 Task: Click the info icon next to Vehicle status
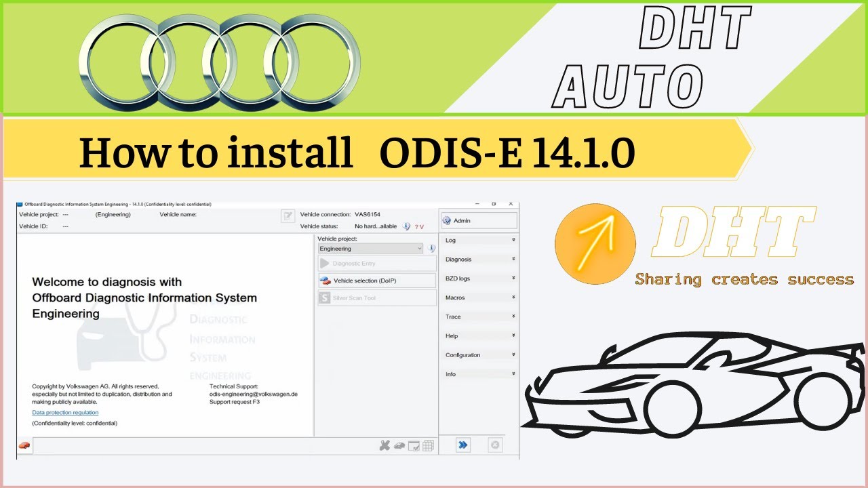point(406,226)
